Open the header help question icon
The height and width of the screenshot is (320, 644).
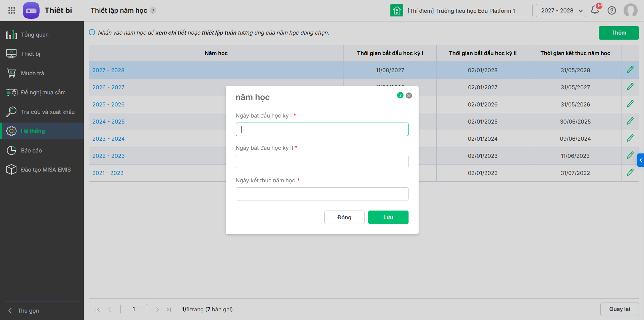[x=612, y=10]
